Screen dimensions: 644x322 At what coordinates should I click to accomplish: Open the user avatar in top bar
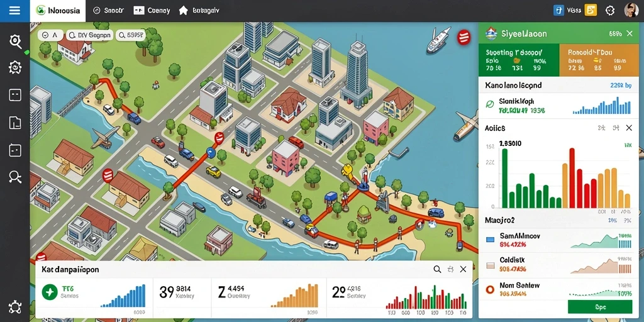point(630,10)
